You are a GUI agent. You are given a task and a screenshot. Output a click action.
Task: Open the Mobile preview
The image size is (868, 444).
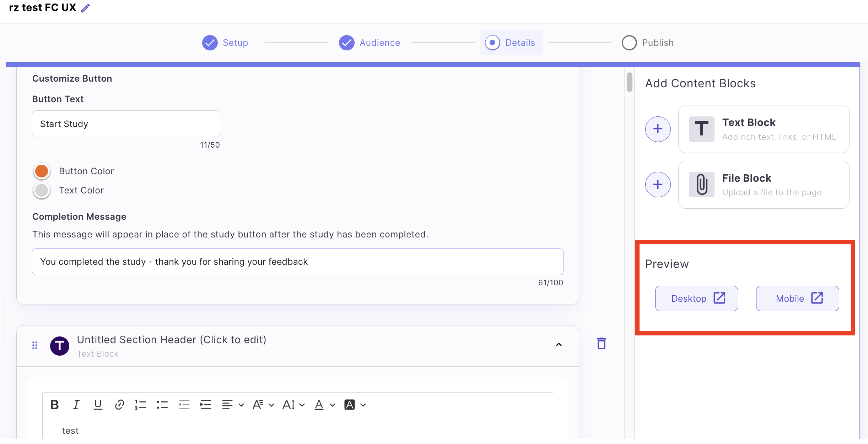[797, 298]
